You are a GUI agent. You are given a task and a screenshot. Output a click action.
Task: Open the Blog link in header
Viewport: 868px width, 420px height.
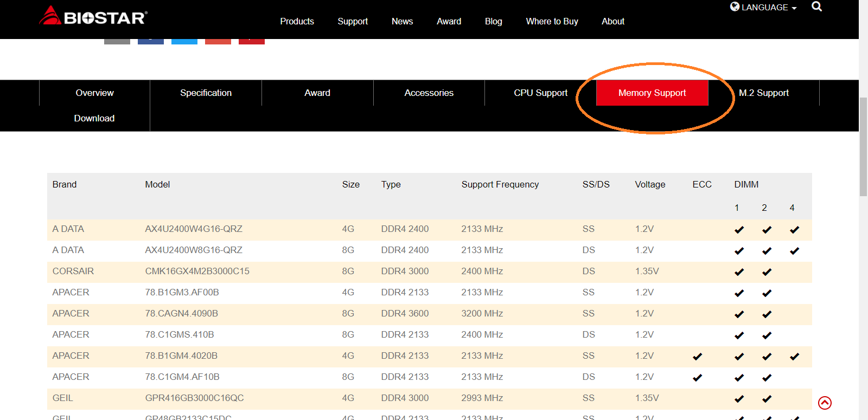tap(493, 21)
